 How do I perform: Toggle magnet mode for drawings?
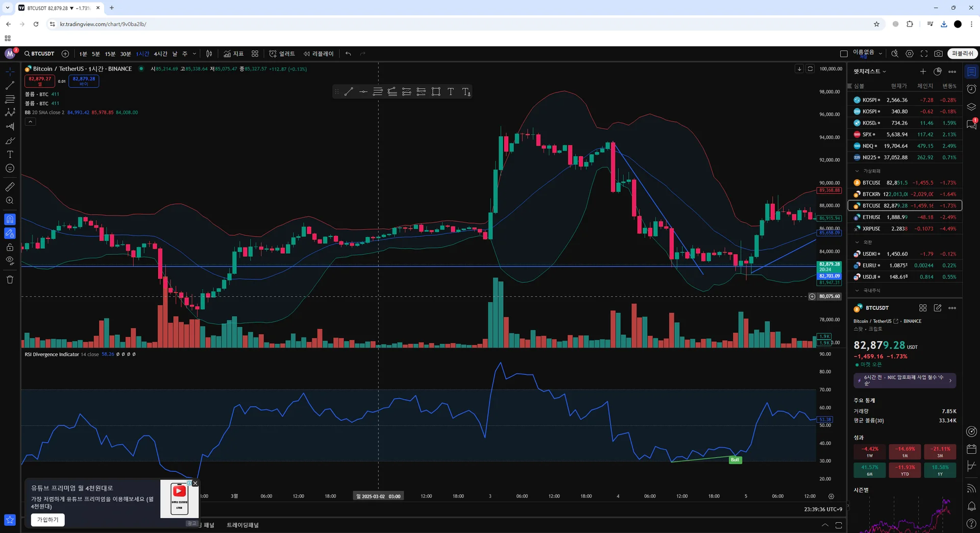[x=10, y=220]
